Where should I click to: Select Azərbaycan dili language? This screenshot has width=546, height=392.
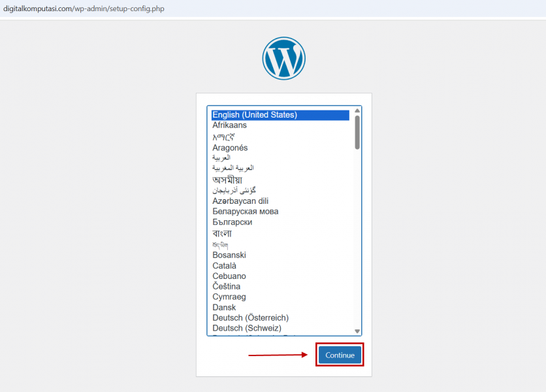coord(280,201)
